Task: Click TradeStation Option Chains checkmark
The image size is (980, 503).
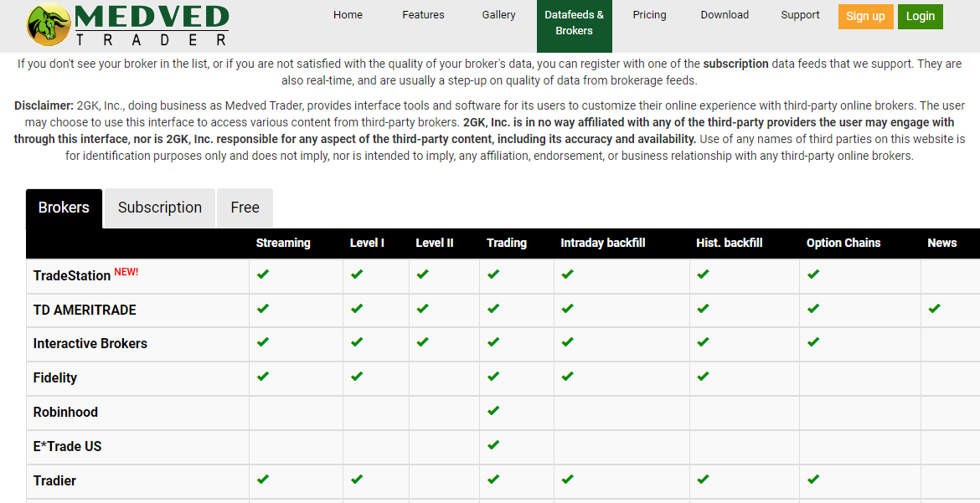Action: [x=813, y=275]
